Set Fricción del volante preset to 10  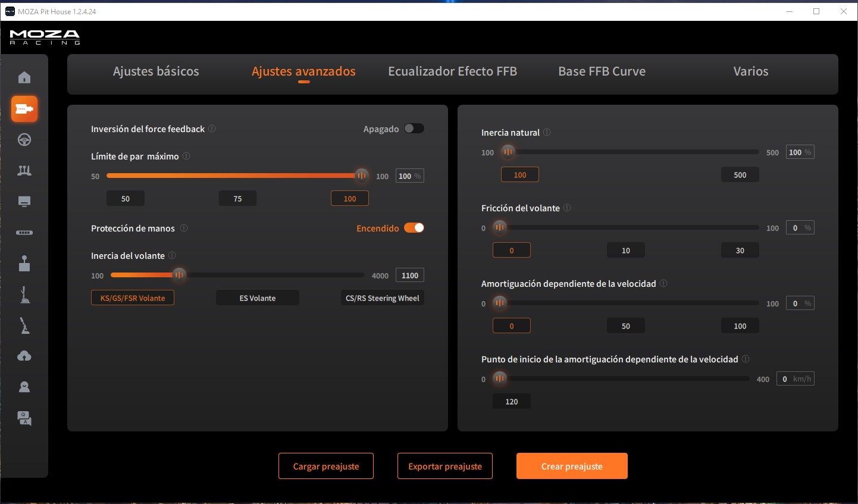[626, 251]
